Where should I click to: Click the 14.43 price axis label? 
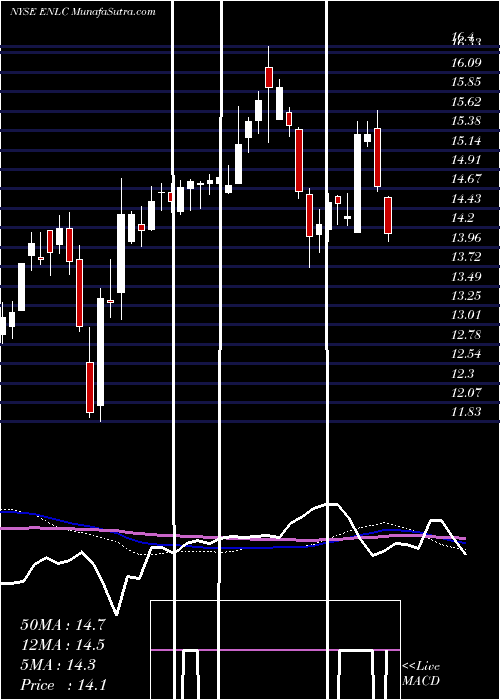click(466, 199)
